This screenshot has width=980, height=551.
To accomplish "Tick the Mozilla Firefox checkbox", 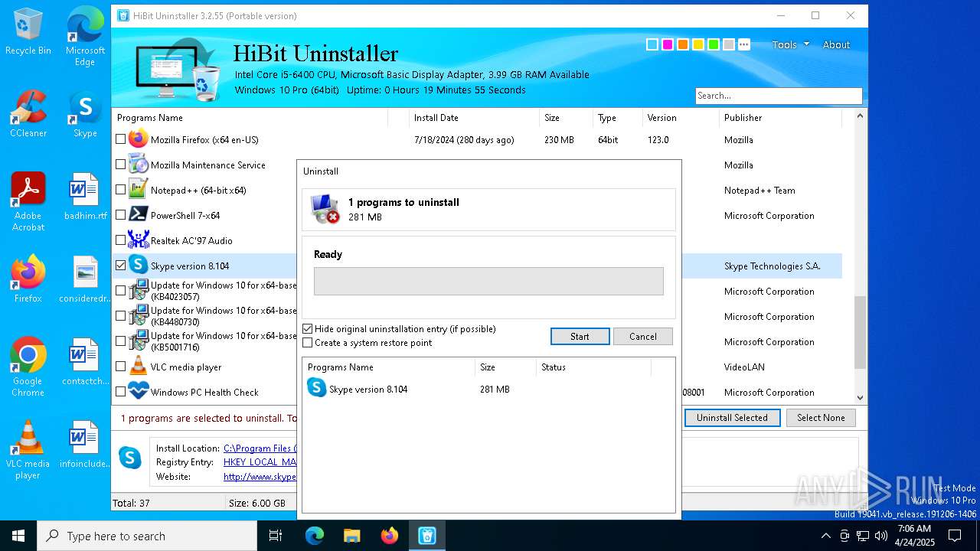I will 120,139.
